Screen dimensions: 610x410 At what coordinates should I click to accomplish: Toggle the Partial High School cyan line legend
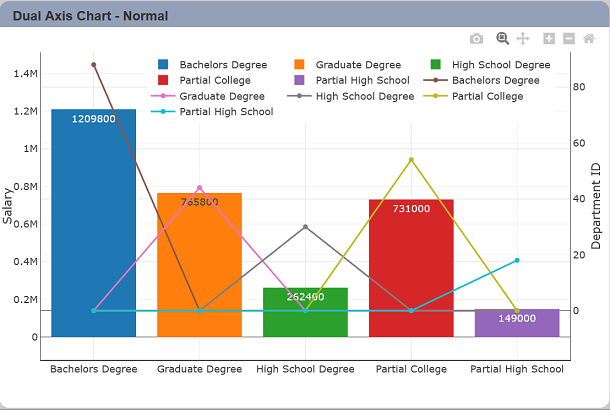point(212,112)
